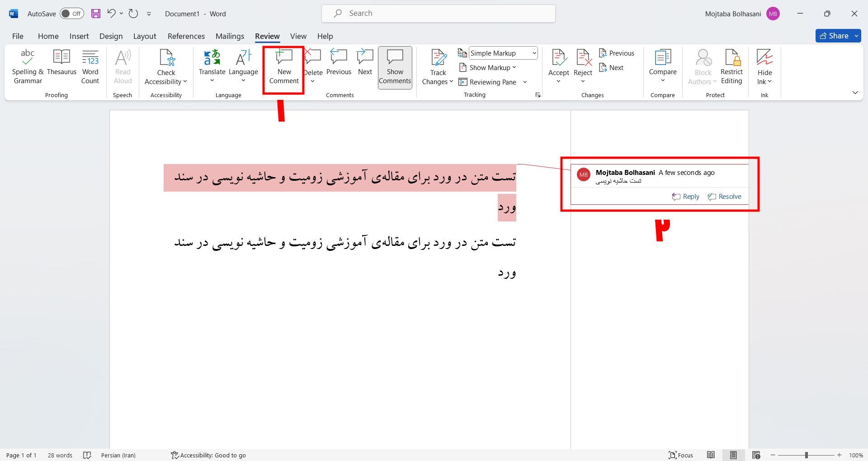This screenshot has width=868, height=461.
Task: Expand the Show Markup options
Action: tap(488, 67)
